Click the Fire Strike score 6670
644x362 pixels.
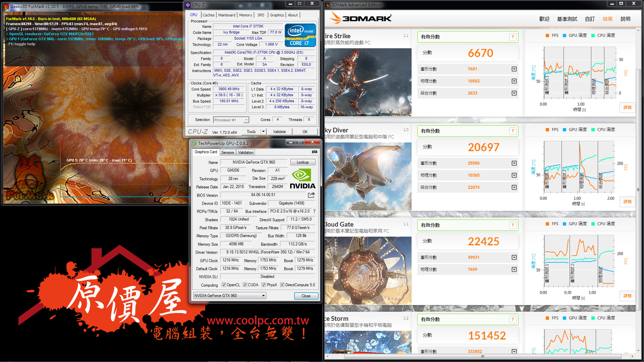(480, 53)
